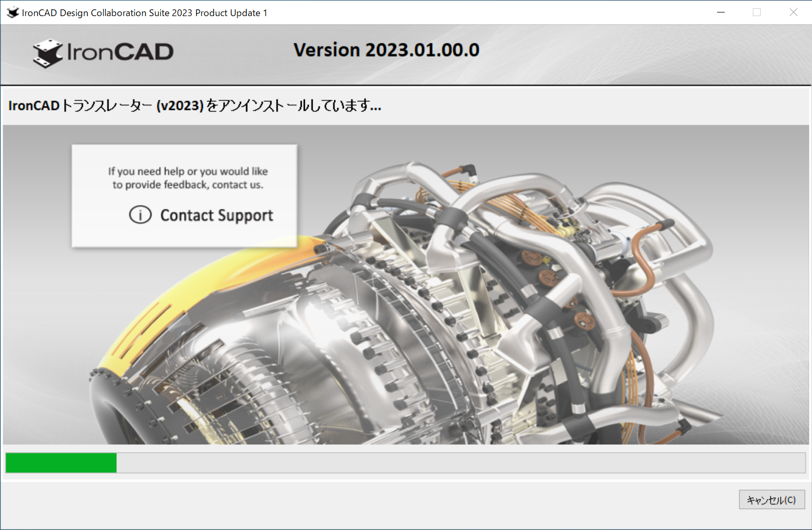Image resolution: width=812 pixels, height=530 pixels.
Task: Click the white help panel overlaying the engine image
Action: pyautogui.click(x=184, y=195)
